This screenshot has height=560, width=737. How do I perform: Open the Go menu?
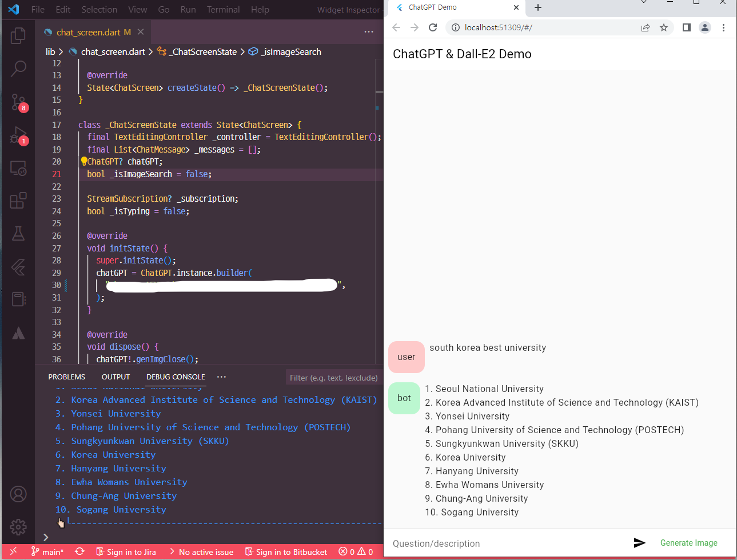click(164, 10)
